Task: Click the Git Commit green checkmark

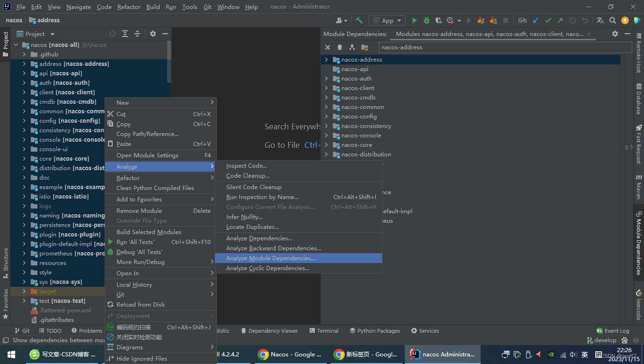Action: click(x=548, y=20)
